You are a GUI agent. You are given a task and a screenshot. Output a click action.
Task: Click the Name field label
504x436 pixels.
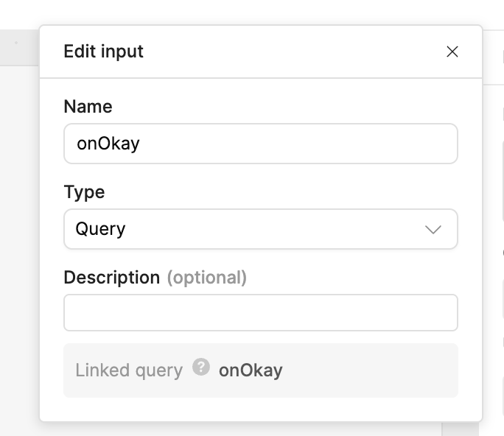click(x=88, y=107)
